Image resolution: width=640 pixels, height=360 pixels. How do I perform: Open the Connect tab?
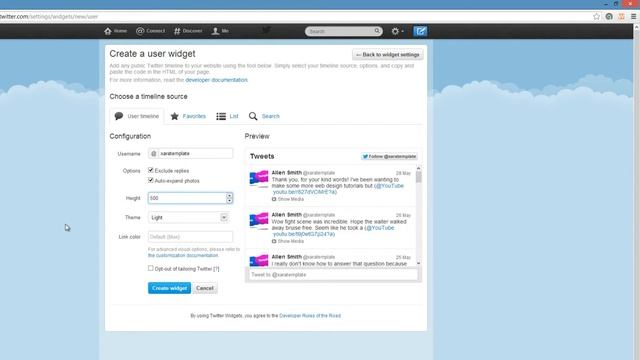150,31
